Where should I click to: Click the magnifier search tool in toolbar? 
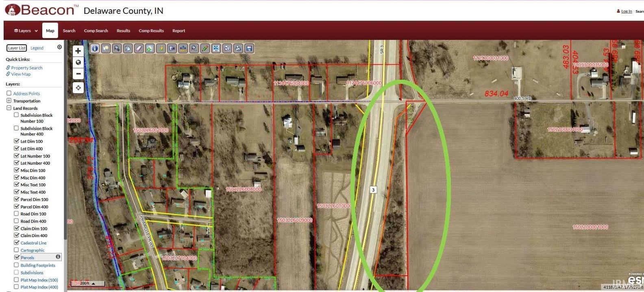pyautogui.click(x=194, y=48)
